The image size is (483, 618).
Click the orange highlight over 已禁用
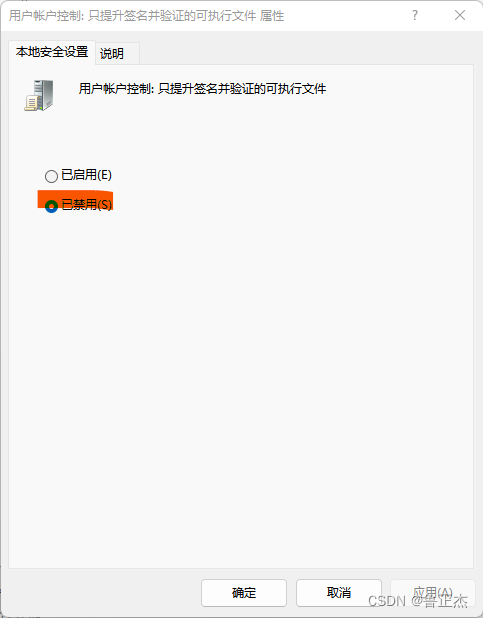point(75,201)
